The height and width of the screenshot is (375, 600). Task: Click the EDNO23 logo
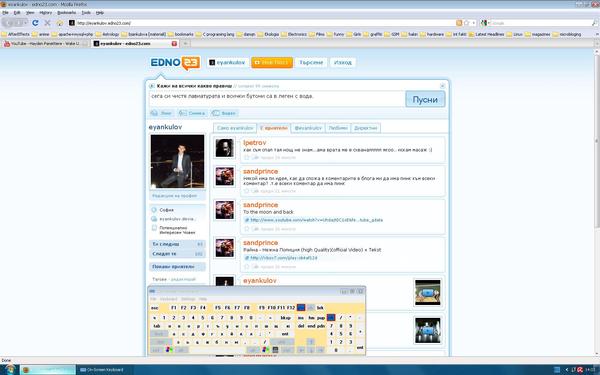pos(175,63)
